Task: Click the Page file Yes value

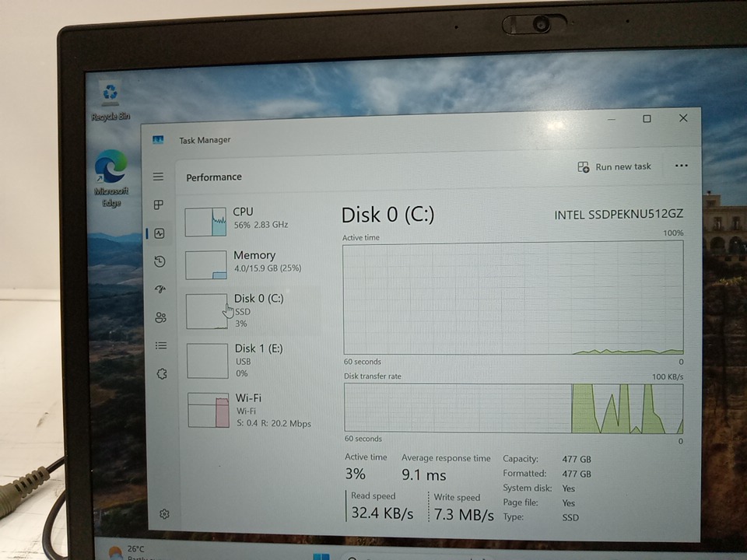Action: (568, 503)
